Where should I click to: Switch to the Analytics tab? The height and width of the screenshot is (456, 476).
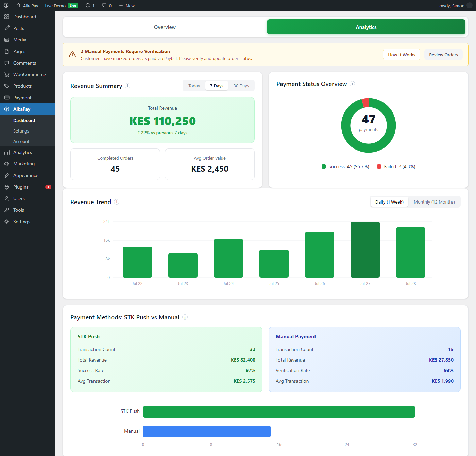tap(366, 27)
